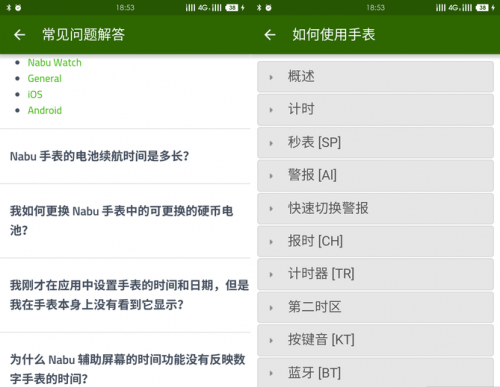Expand the 计时 section
500x387 pixels.
click(375, 109)
